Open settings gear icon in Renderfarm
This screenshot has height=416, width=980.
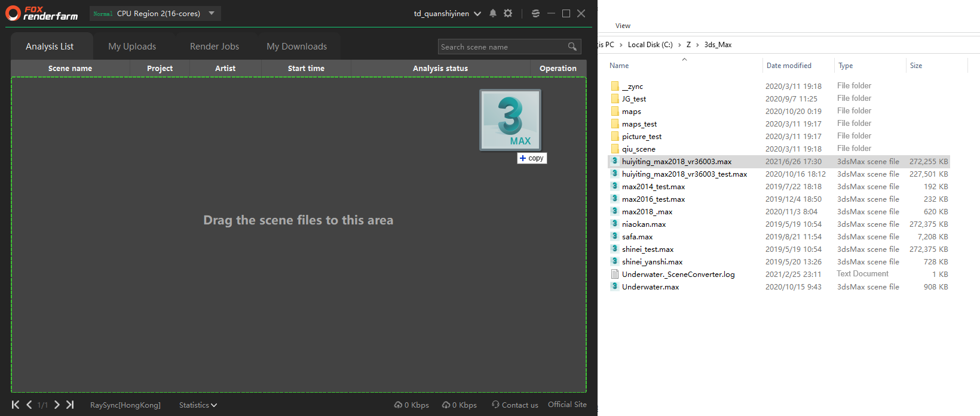pyautogui.click(x=508, y=13)
